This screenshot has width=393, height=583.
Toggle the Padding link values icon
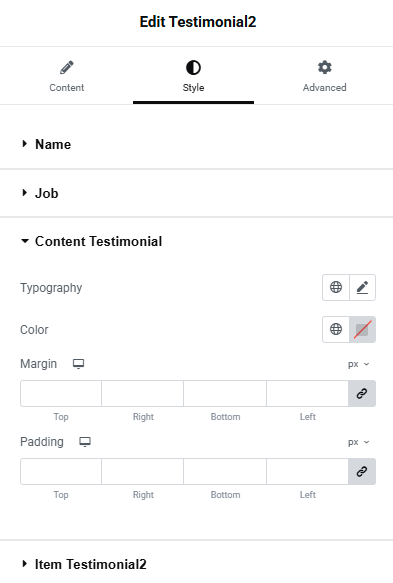tap(362, 471)
